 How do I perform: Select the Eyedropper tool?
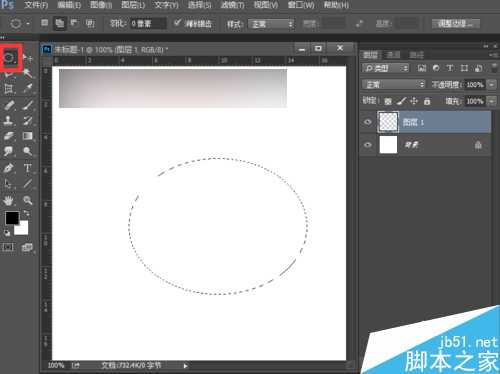coord(28,88)
